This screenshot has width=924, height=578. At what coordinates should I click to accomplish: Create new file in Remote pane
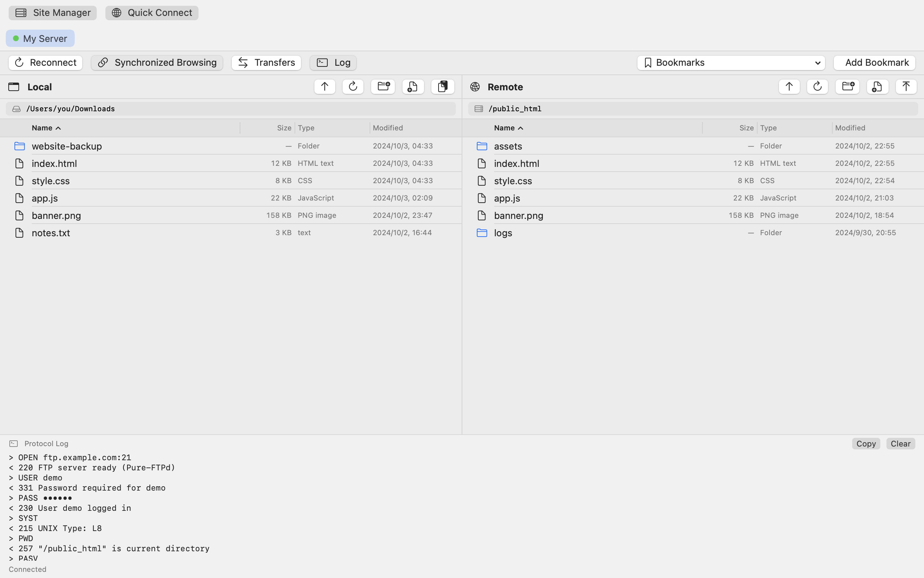click(877, 87)
